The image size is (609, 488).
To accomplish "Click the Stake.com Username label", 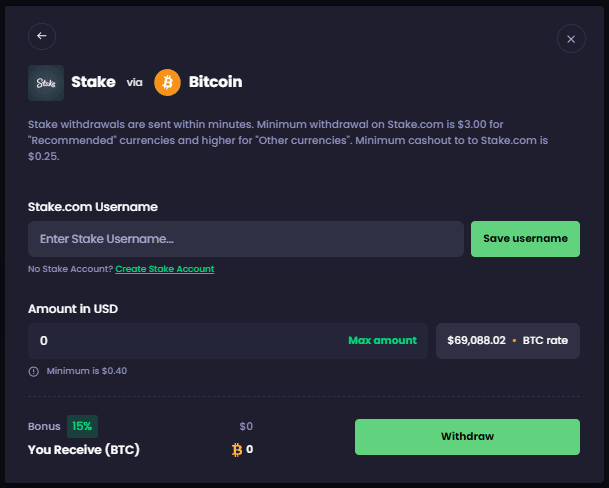I will click(93, 207).
